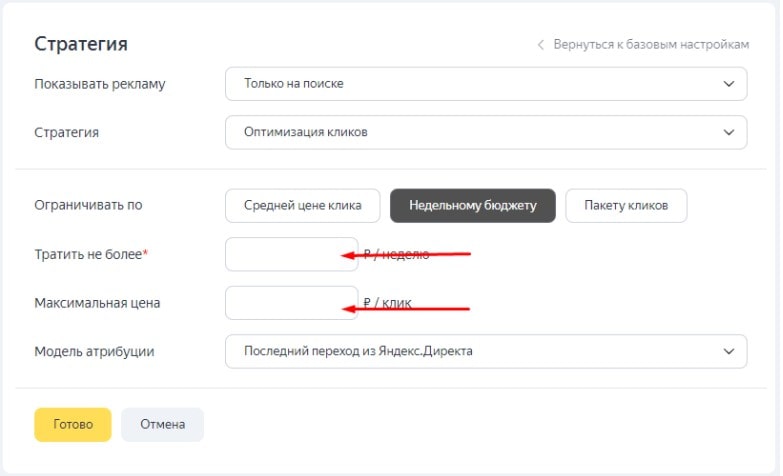The image size is (783, 476).
Task: Click the arrow on the attribution model dropdown
Action: (x=728, y=351)
